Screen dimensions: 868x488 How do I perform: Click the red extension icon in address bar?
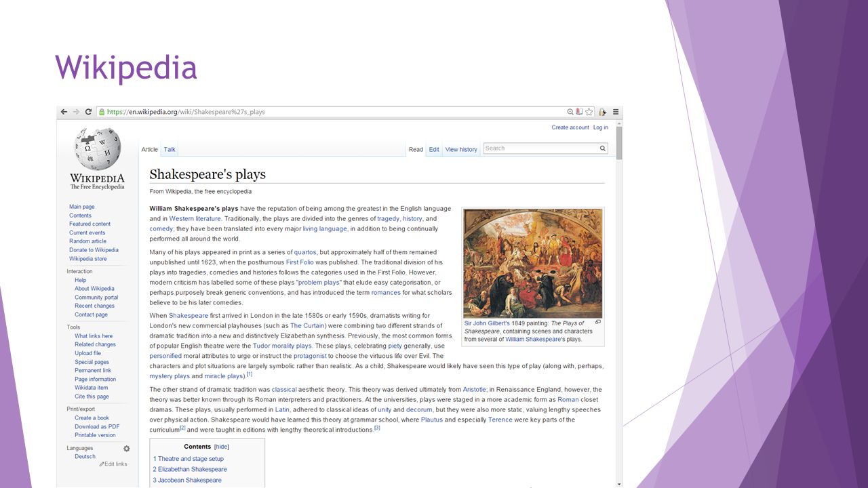pos(580,112)
